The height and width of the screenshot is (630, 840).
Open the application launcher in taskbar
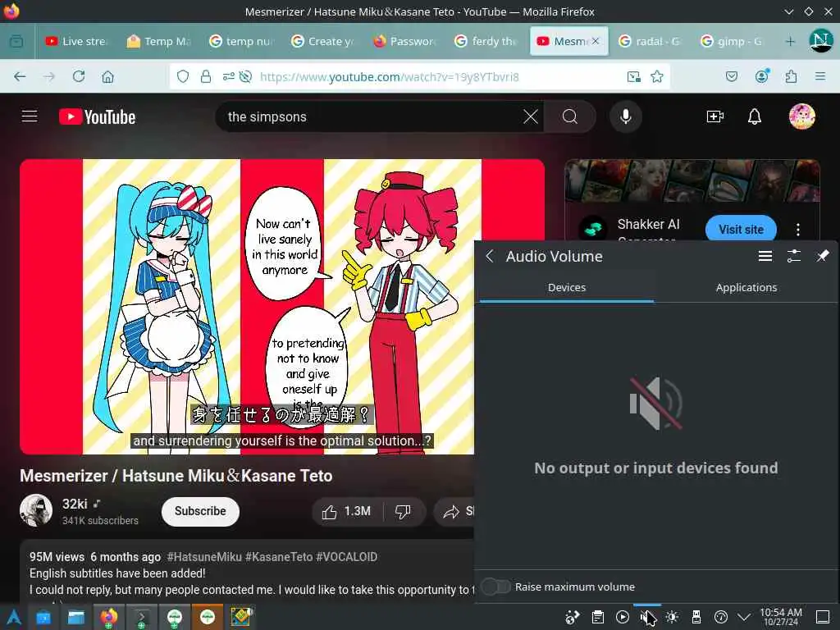click(13, 617)
